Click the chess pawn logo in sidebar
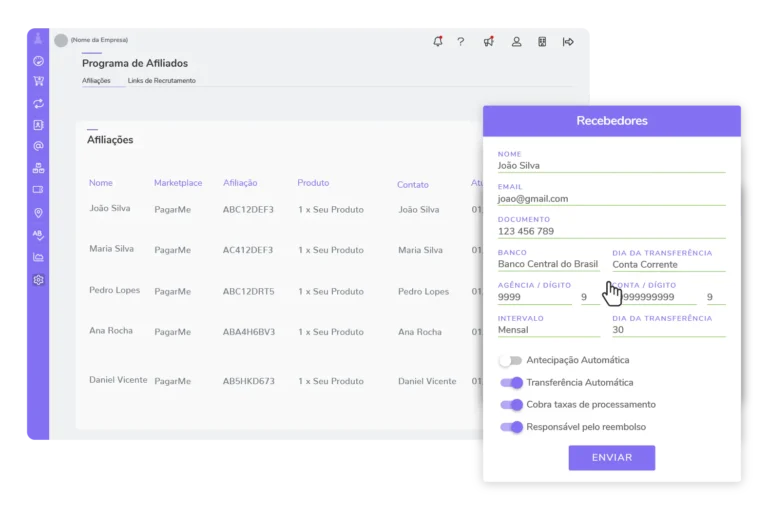The height and width of the screenshot is (510, 768). click(x=38, y=38)
